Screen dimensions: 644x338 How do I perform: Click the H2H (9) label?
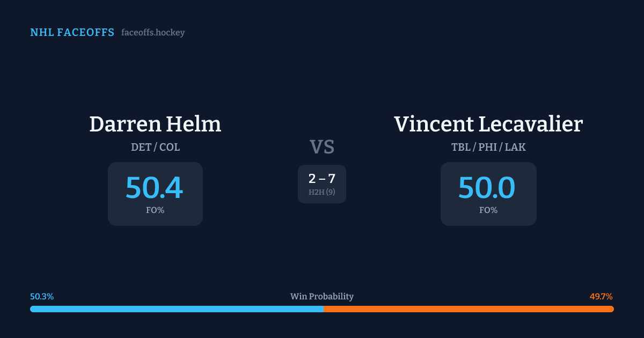tap(322, 192)
